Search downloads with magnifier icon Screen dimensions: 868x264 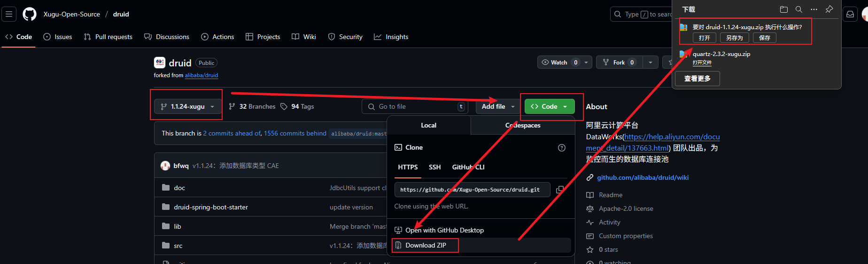pos(798,9)
